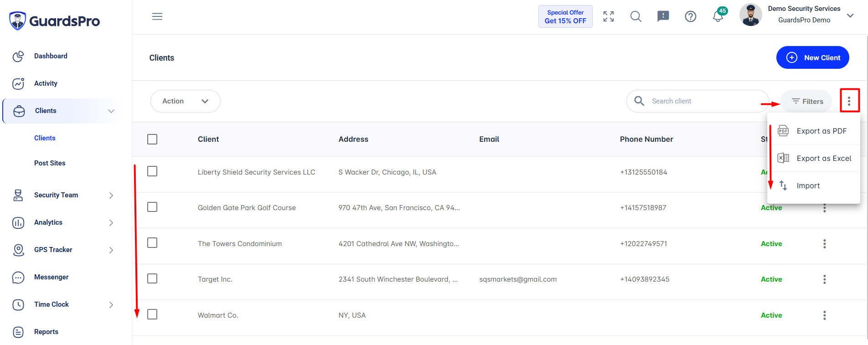Image resolution: width=868 pixels, height=345 pixels.
Task: Tick the Target Inc. row checkbox
Action: point(152,278)
